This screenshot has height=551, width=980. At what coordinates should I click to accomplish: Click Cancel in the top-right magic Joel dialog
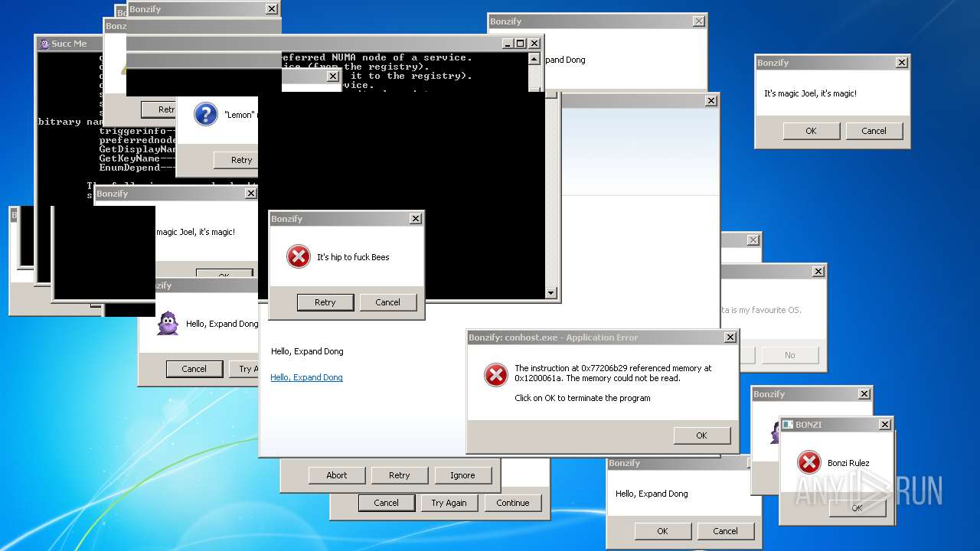[x=874, y=131]
